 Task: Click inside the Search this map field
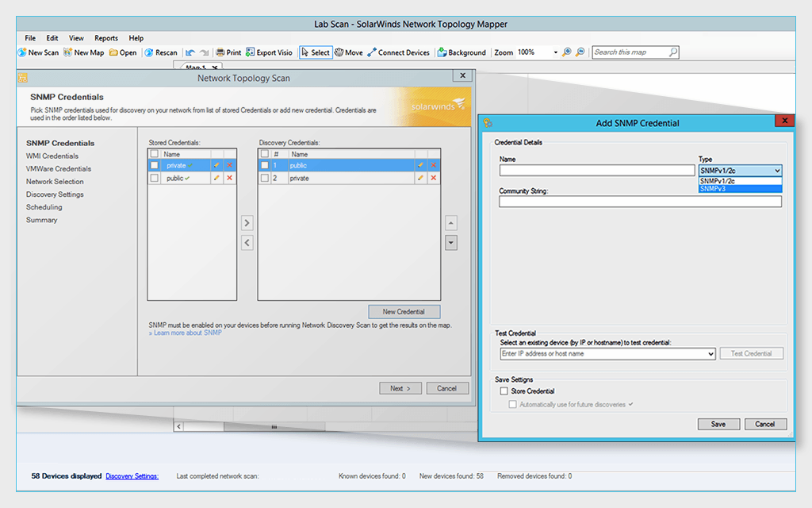(x=628, y=52)
